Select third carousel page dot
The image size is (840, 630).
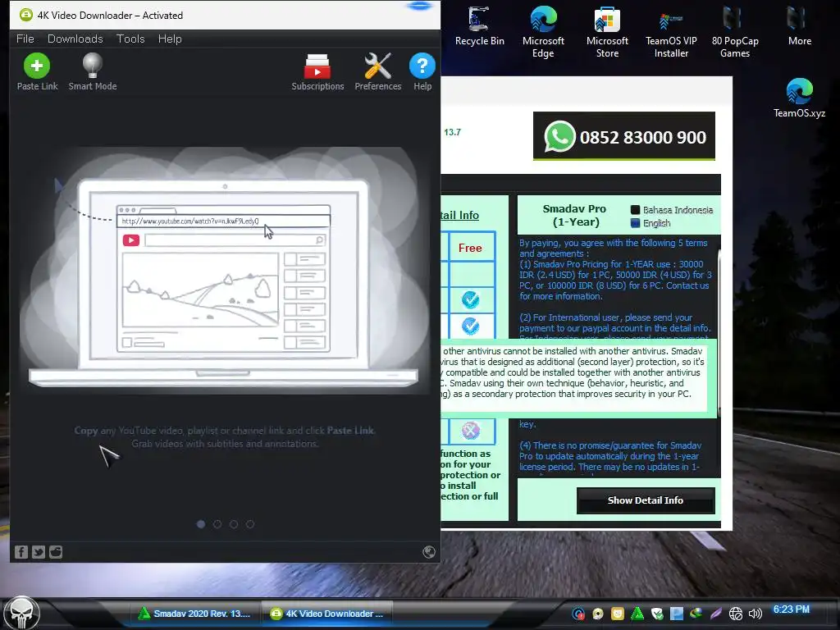[x=234, y=524]
